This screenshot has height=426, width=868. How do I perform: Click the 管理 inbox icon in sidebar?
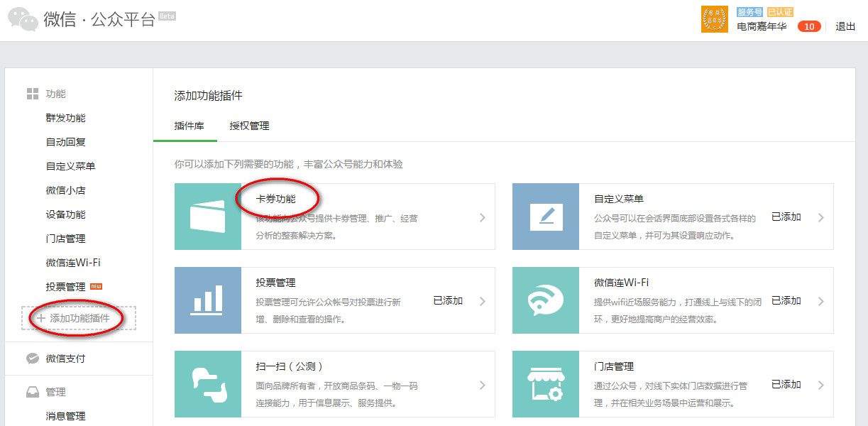tap(33, 392)
